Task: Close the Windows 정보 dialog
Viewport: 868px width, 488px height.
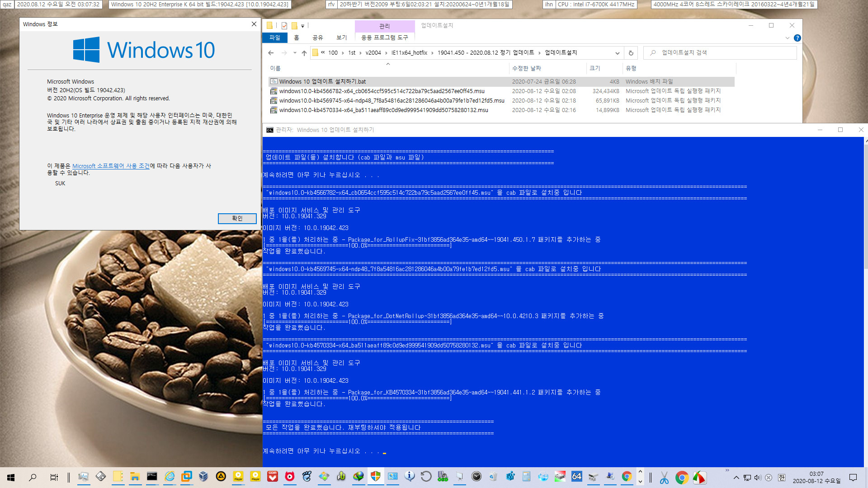Action: point(254,24)
